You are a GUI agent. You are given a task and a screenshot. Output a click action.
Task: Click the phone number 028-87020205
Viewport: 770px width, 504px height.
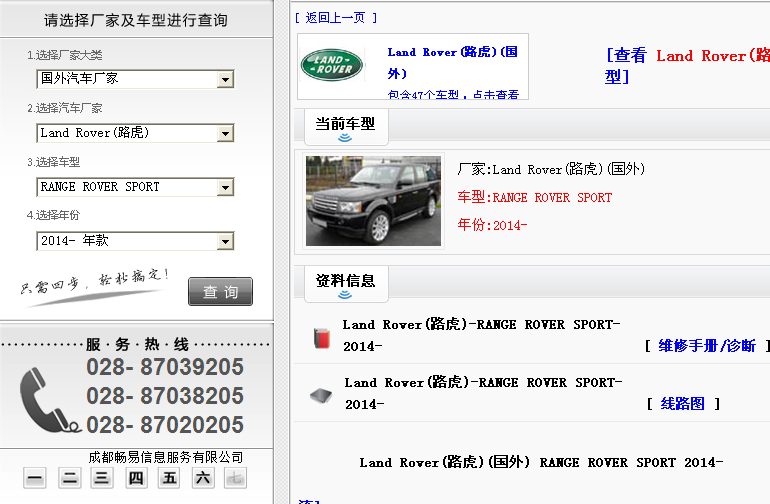coord(165,425)
